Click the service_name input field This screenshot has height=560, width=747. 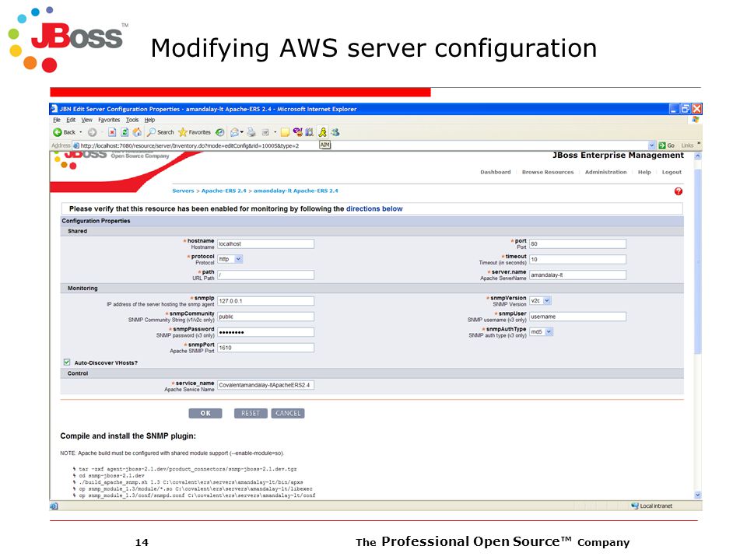point(266,385)
